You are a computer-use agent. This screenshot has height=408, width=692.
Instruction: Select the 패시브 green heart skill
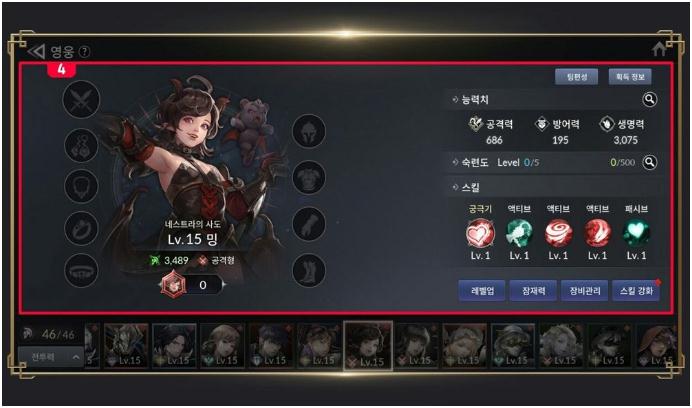point(636,233)
